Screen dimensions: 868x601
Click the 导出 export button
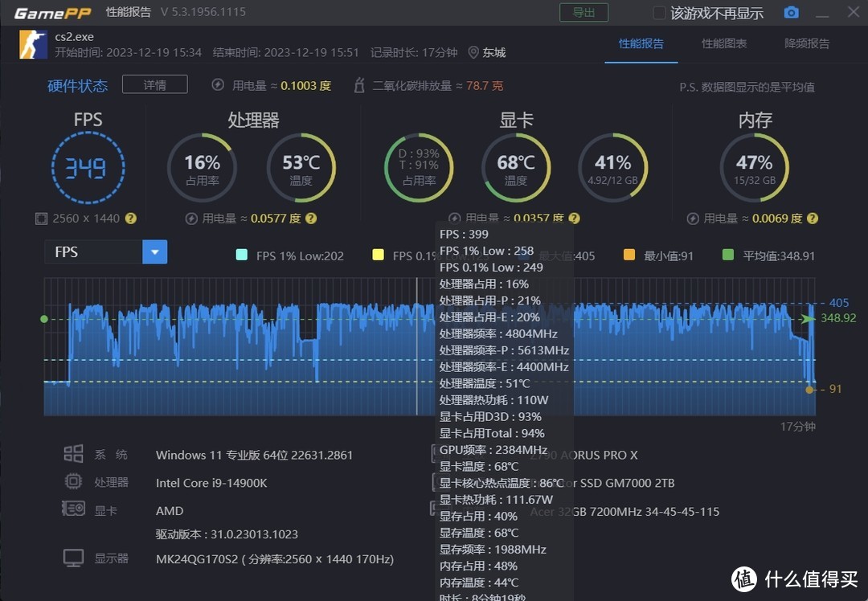(583, 12)
